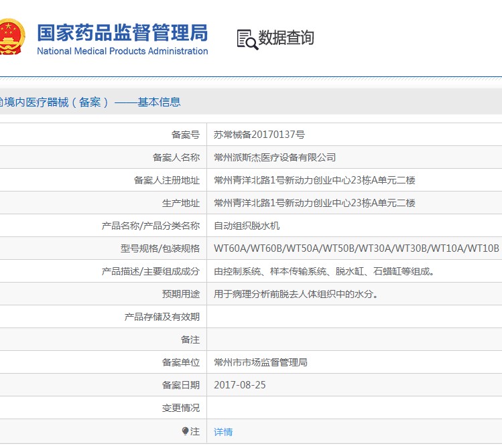Click product description 由控制系统、样本传输系统 text

click(x=324, y=271)
